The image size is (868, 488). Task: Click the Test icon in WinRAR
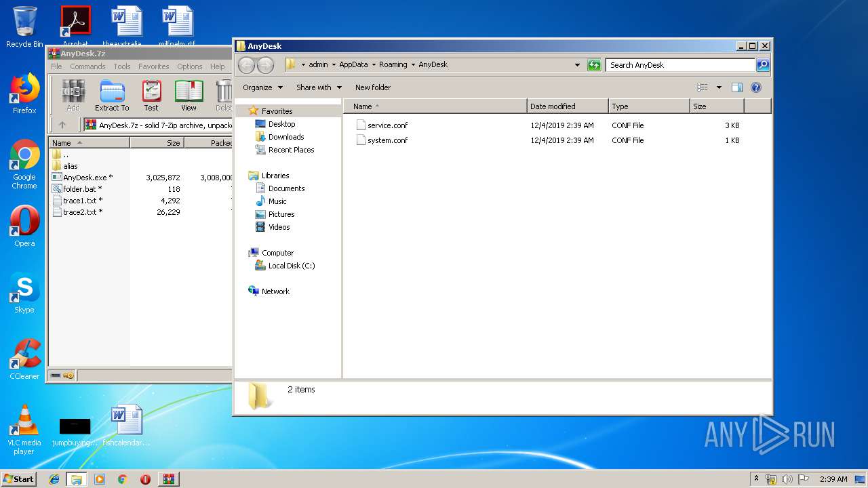pyautogui.click(x=151, y=96)
